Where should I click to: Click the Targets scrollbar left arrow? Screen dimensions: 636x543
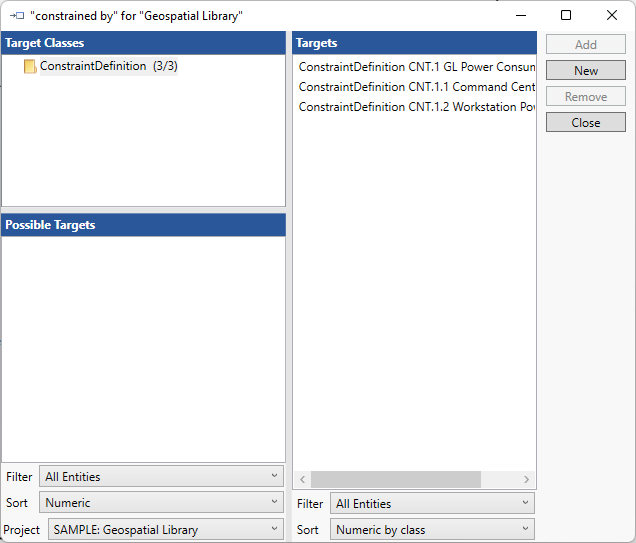coord(303,480)
